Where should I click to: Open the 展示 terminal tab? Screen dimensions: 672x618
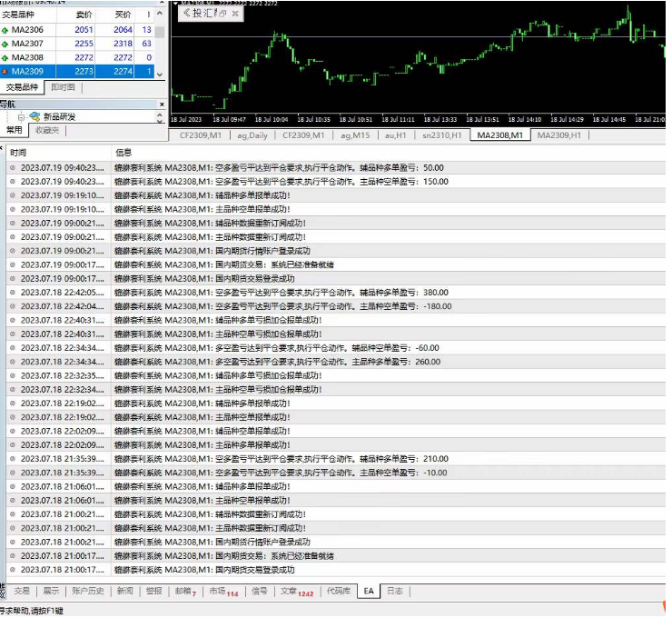pyautogui.click(x=51, y=592)
